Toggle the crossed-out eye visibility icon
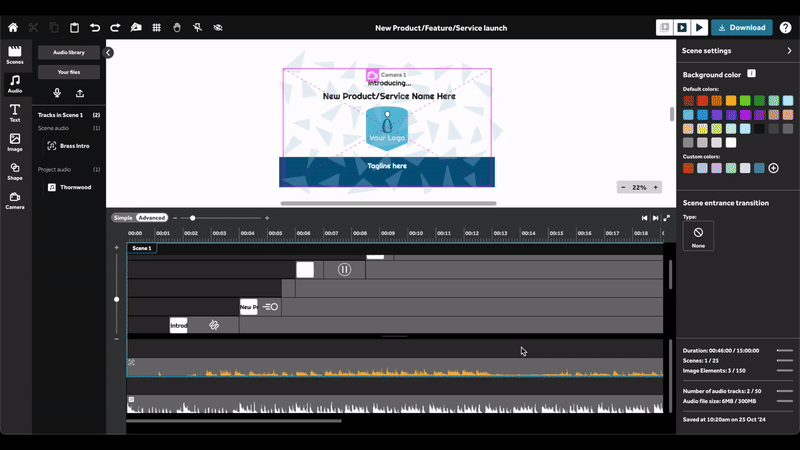 click(x=218, y=27)
